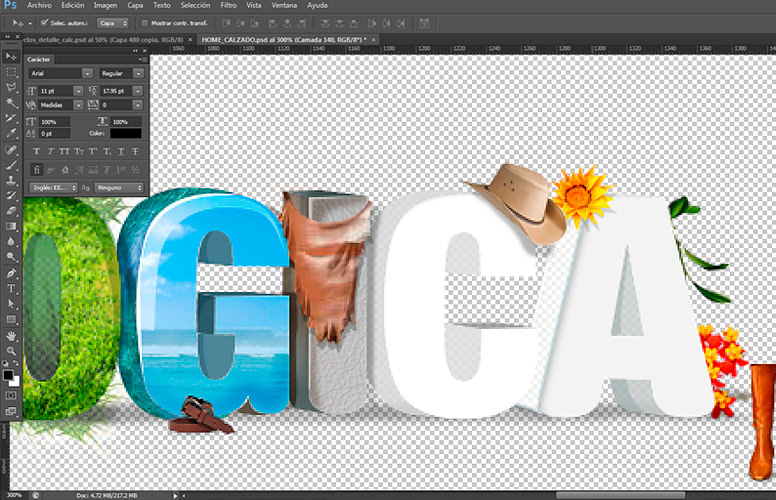776x500 pixels.
Task: Pick the Magic Wand tool
Action: click(12, 102)
